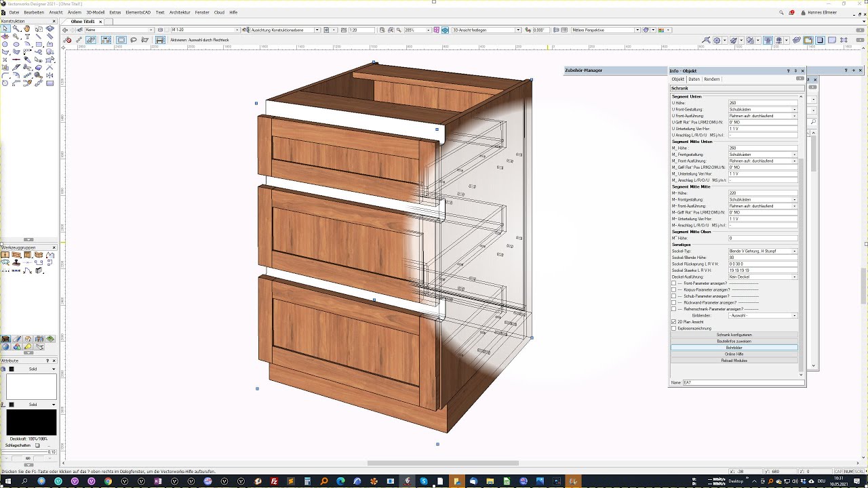Activate lasso selection mode icon

134,40
